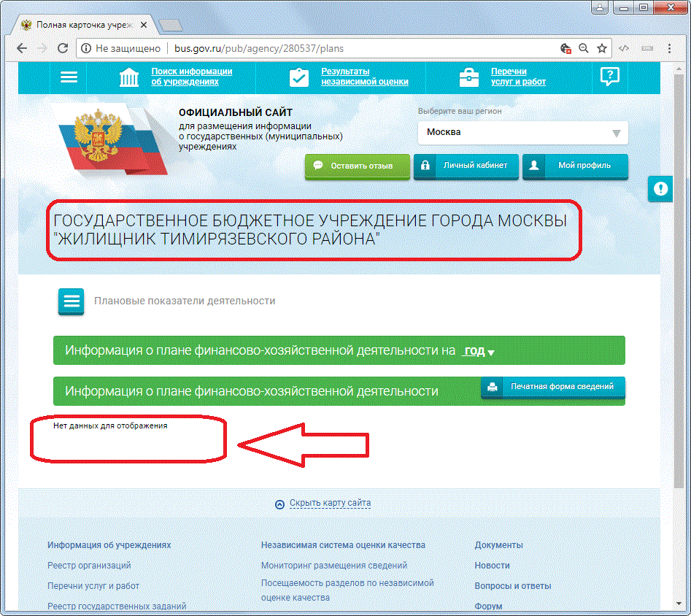Image resolution: width=691 pixels, height=616 pixels.
Task: Click Нет данных для отображения text
Action: (x=110, y=426)
